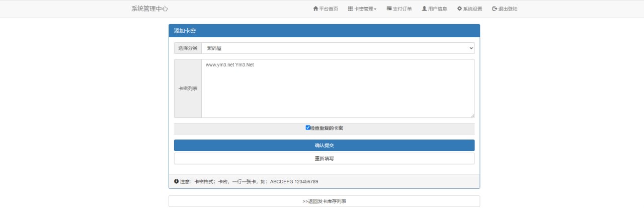
Task: Grab the text area resize handle
Action: (x=472, y=115)
